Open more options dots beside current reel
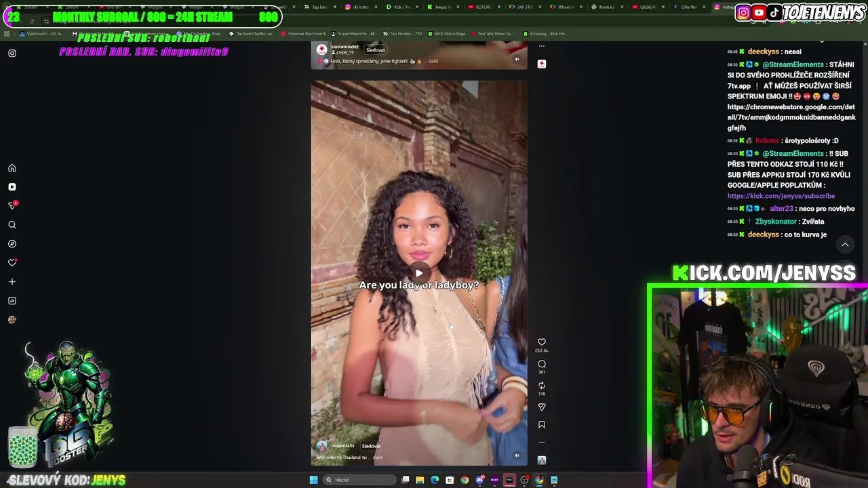This screenshot has height=488, width=868. coord(542,442)
